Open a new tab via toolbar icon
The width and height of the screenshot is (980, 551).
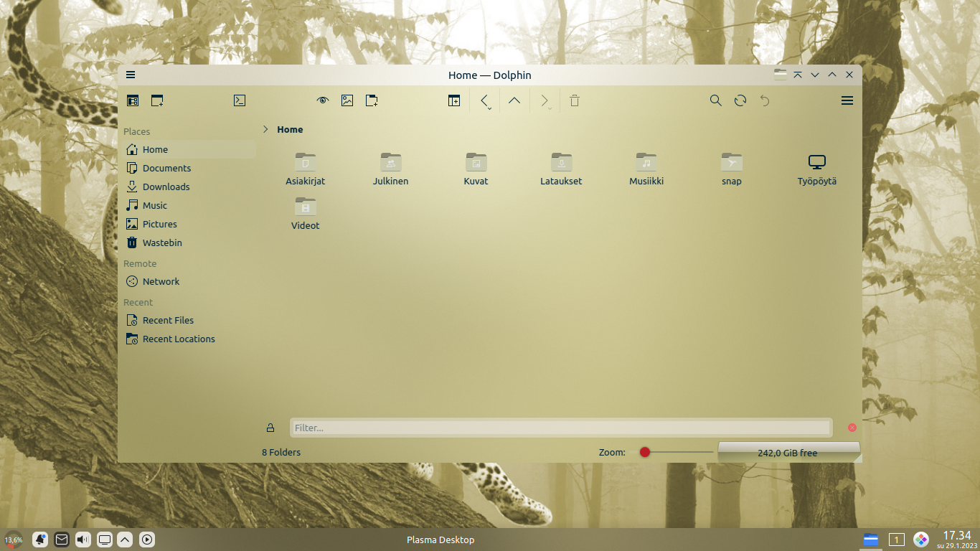click(x=157, y=100)
